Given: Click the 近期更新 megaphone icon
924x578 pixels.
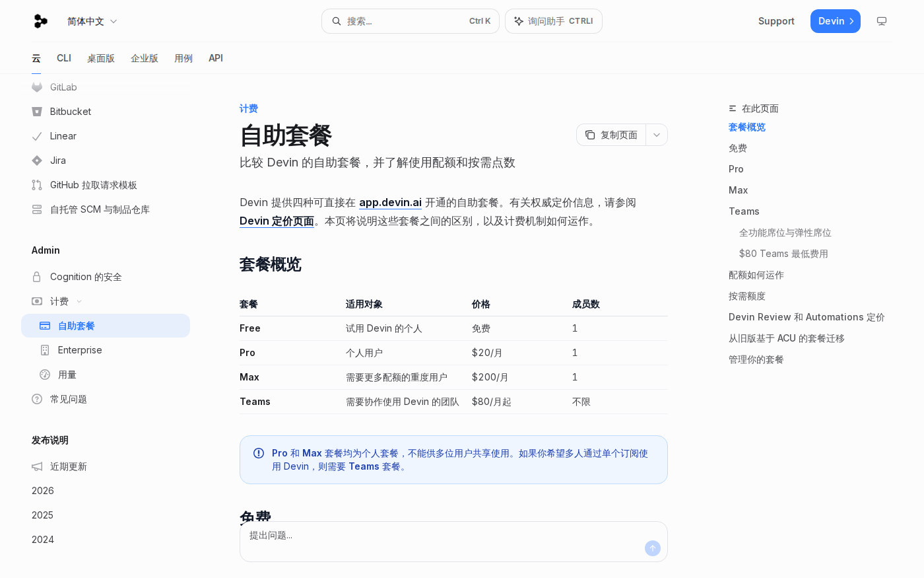Looking at the screenshot, I should click(37, 466).
